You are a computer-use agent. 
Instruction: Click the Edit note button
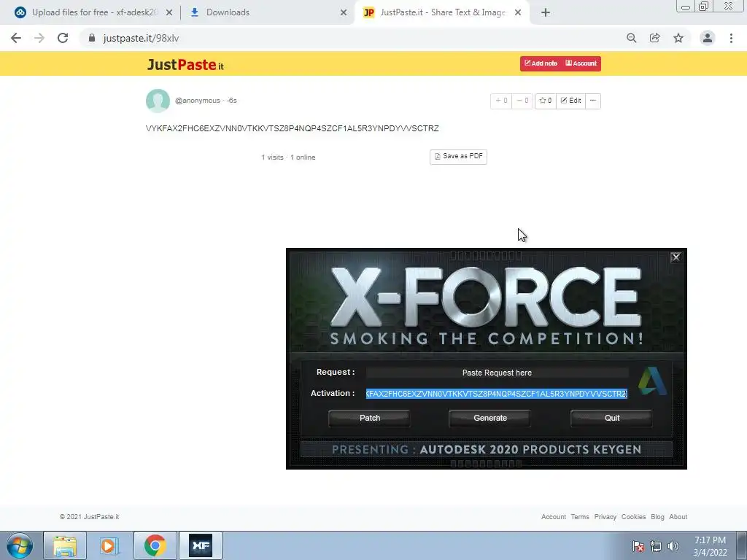pyautogui.click(x=570, y=101)
